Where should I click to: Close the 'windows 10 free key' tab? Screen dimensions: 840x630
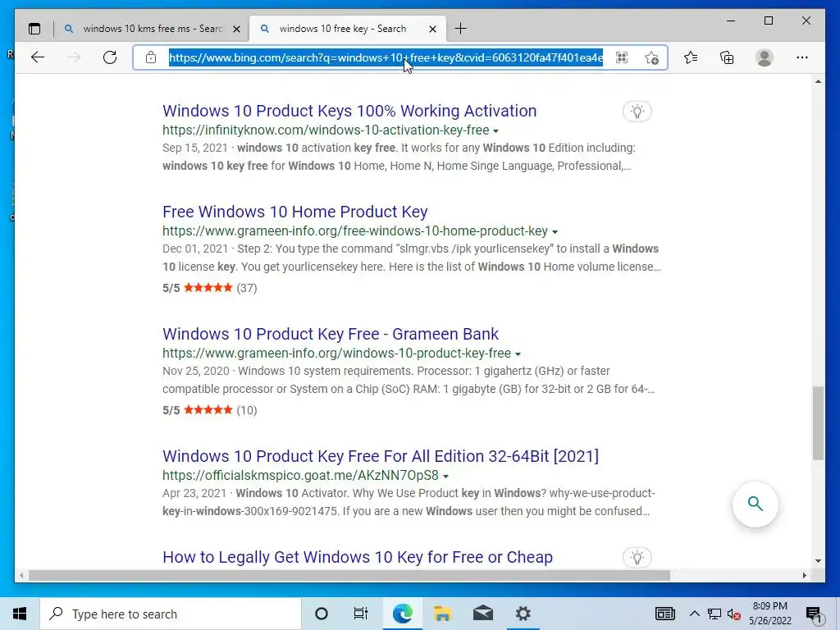pyautogui.click(x=433, y=29)
